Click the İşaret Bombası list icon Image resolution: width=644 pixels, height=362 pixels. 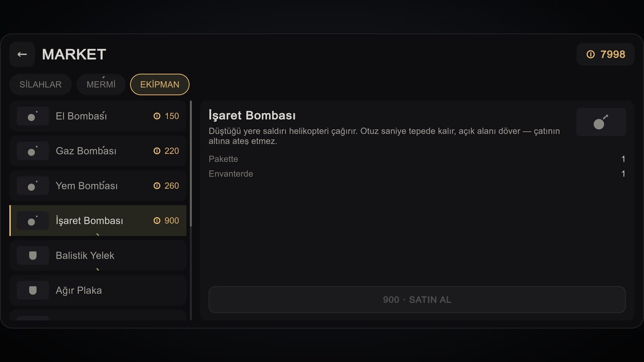33,221
